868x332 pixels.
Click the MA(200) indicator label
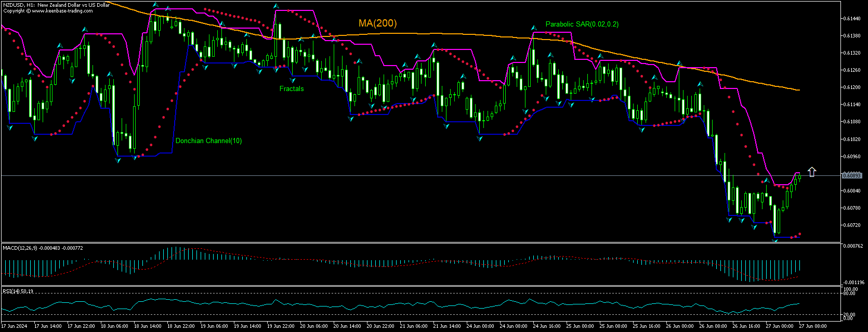[377, 23]
